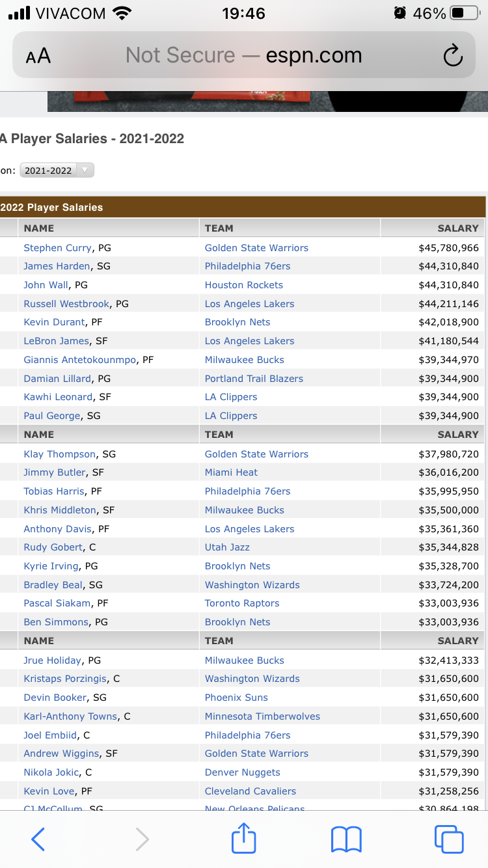Select Jrue Holiday's $32,413,333 salary
The image size is (488, 868).
[448, 660]
